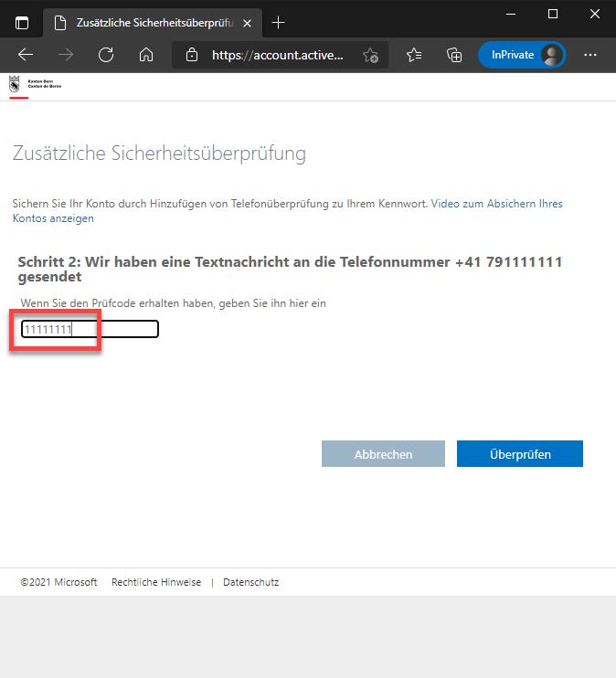Open the Collections icon
This screenshot has width=616, height=678.
coord(453,55)
